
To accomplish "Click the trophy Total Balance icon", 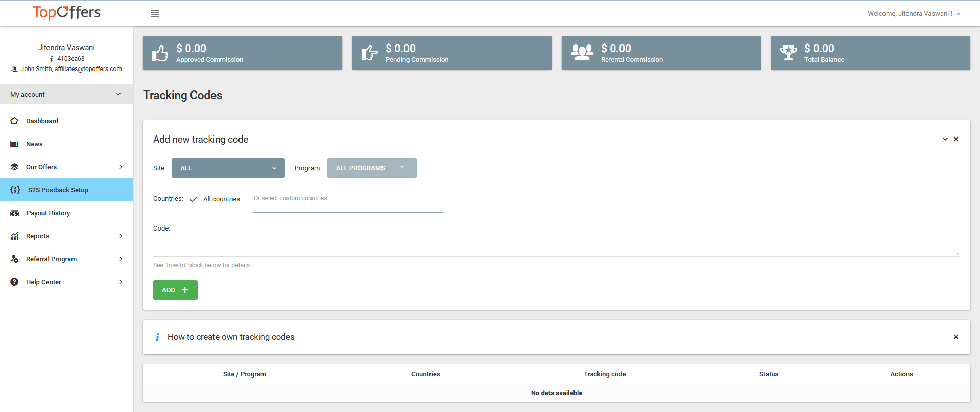I will click(788, 53).
